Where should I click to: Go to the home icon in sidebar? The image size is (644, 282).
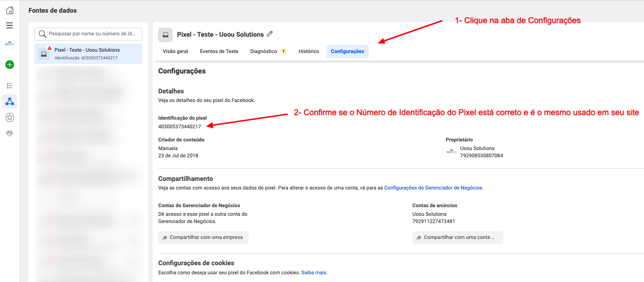pyautogui.click(x=10, y=10)
